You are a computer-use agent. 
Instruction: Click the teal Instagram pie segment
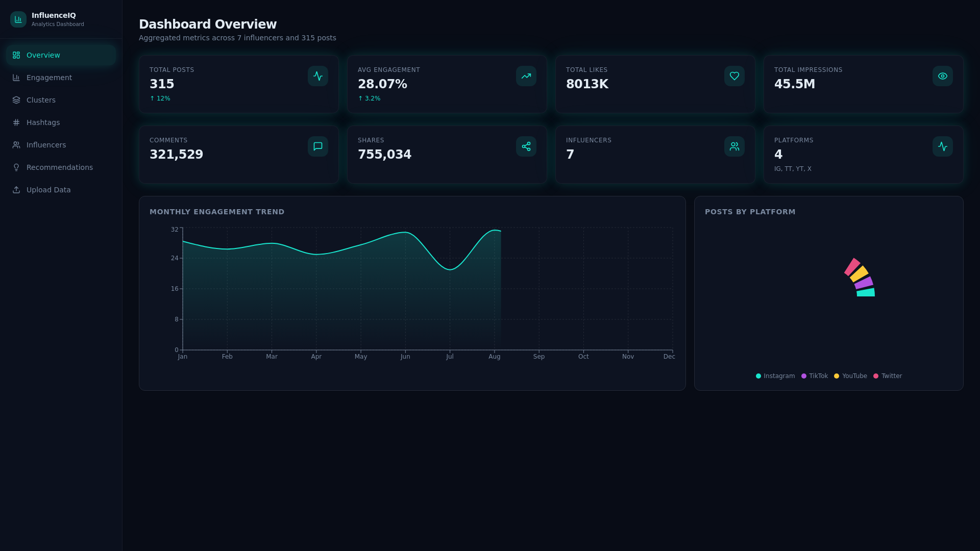click(866, 292)
